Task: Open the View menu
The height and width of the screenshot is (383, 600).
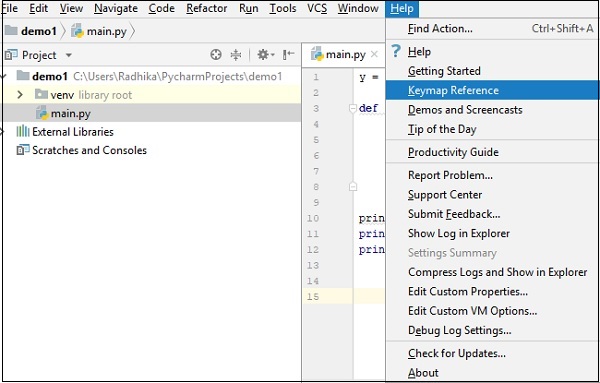Action: pyautogui.click(x=71, y=8)
